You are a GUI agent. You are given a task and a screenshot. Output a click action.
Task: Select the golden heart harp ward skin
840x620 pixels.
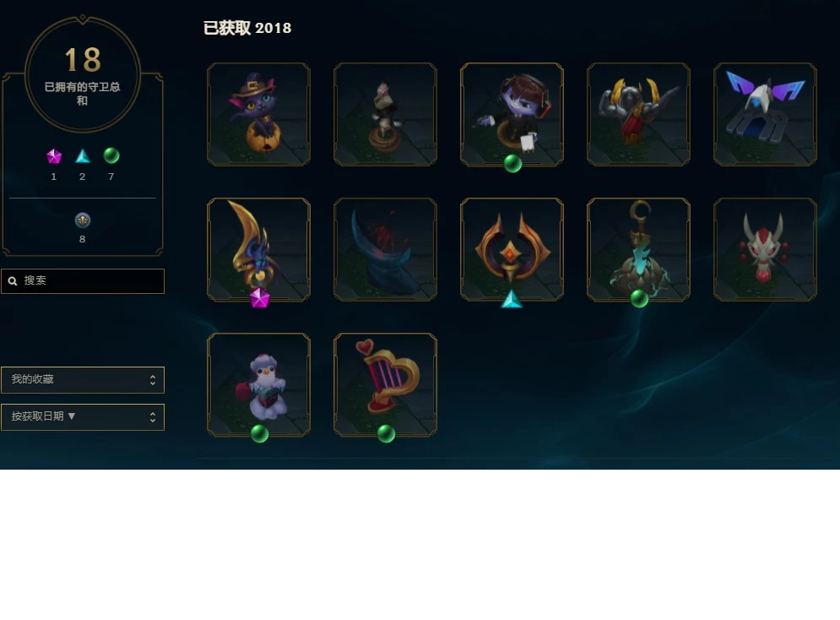[385, 384]
